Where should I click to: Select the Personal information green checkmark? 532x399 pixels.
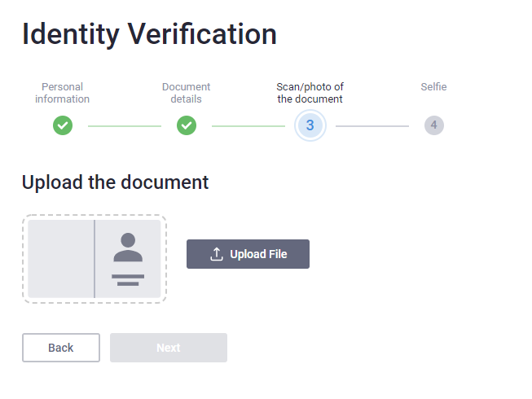coord(63,125)
